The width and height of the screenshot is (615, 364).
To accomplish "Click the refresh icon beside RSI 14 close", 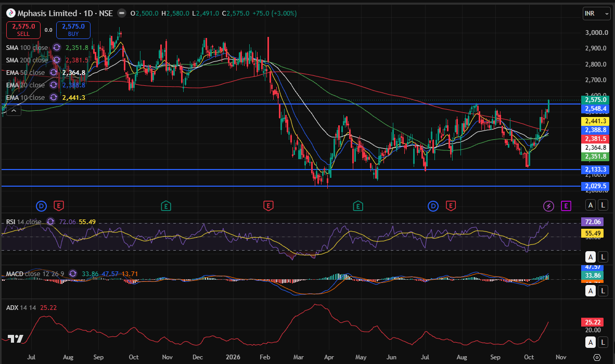I will tap(50, 222).
